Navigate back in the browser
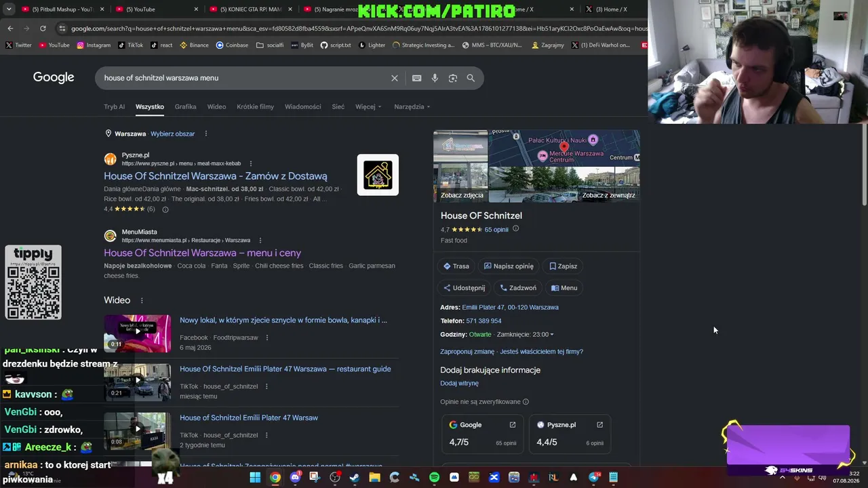 tap(10, 28)
